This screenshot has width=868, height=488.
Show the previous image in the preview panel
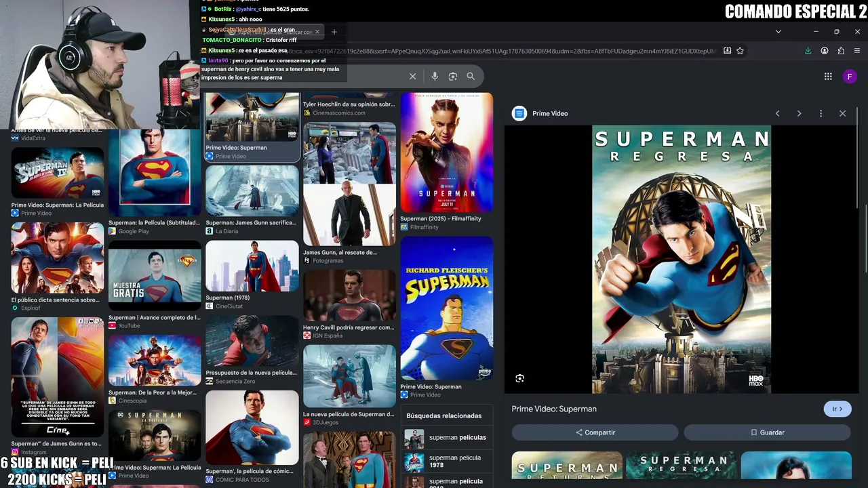(x=778, y=113)
